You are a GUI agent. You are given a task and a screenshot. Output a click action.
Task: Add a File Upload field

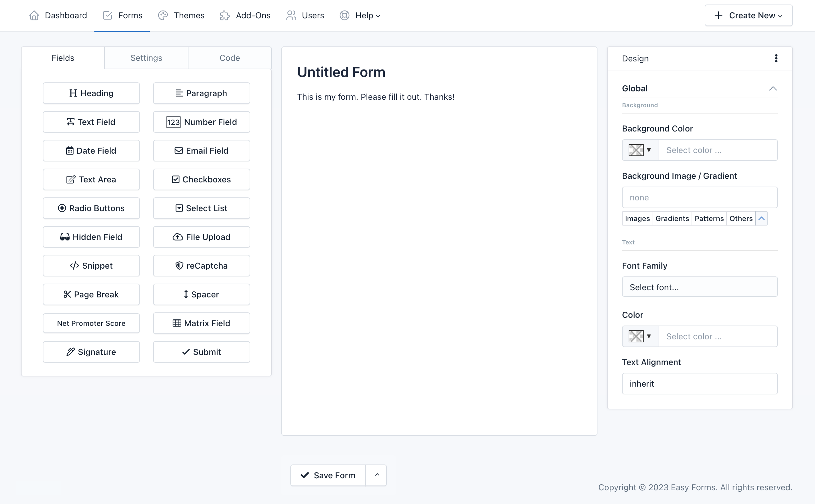201,237
